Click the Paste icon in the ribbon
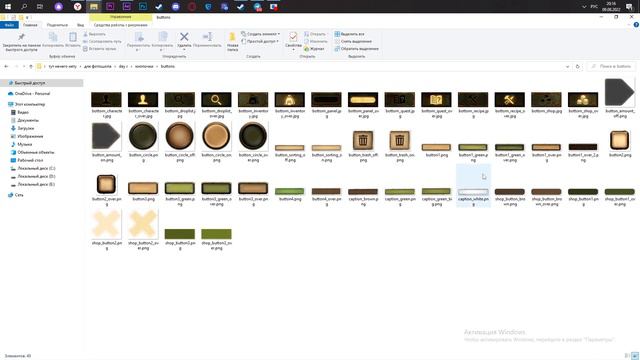This screenshot has width=640, height=360. 73,37
